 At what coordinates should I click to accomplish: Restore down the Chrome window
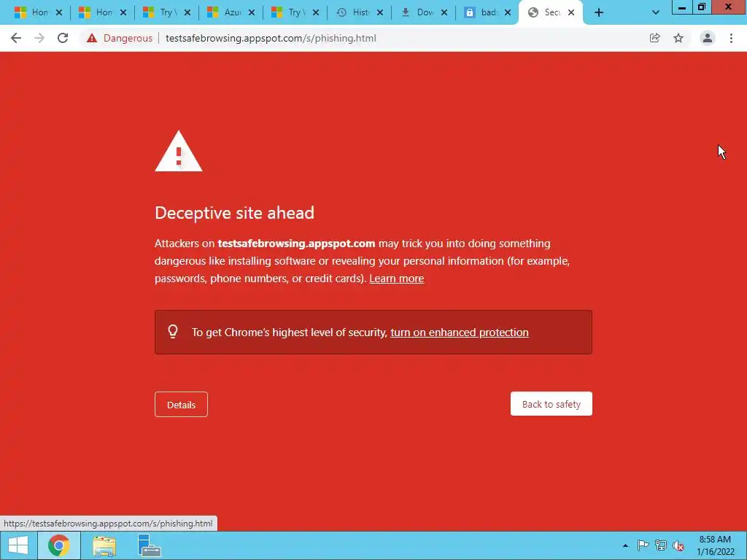click(701, 7)
